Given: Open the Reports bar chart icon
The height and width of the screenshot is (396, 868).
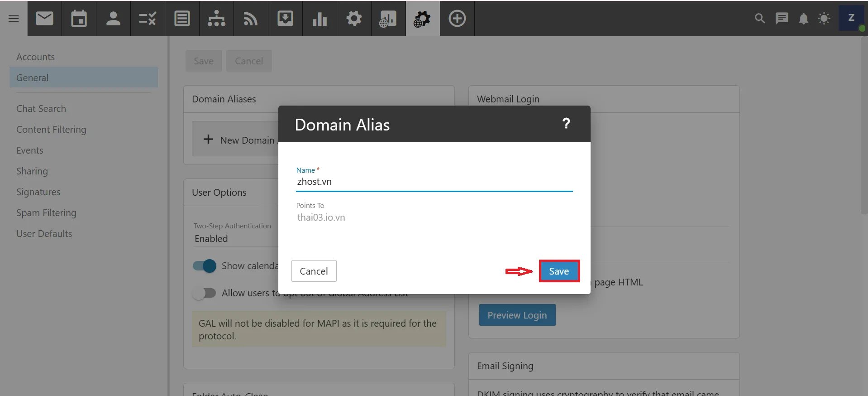Looking at the screenshot, I should (320, 19).
